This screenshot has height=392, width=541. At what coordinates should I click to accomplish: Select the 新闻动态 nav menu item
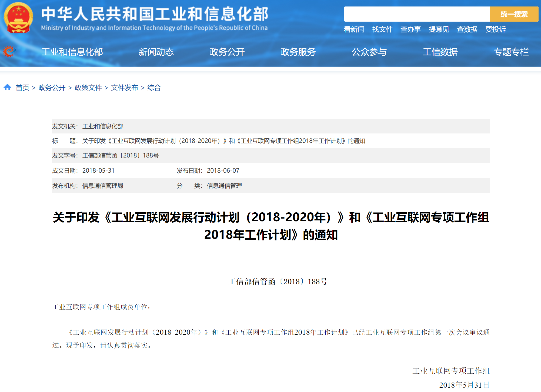(156, 52)
